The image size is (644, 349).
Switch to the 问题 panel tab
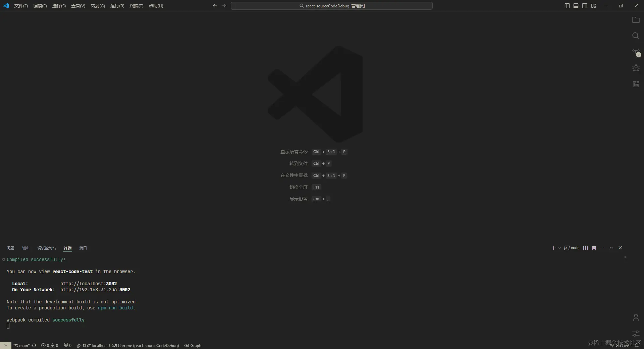tap(10, 248)
